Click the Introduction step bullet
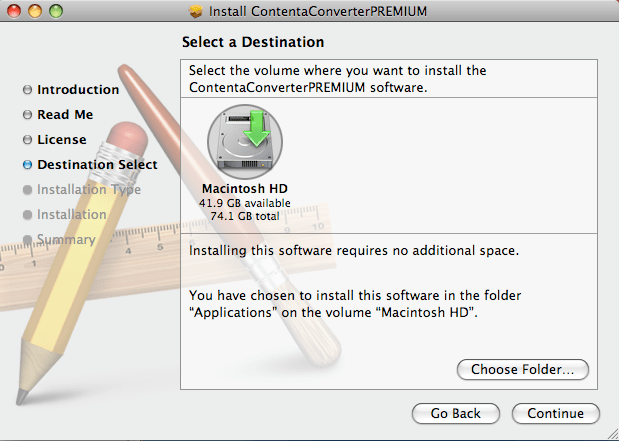The height and width of the screenshot is (441, 619). (x=27, y=90)
